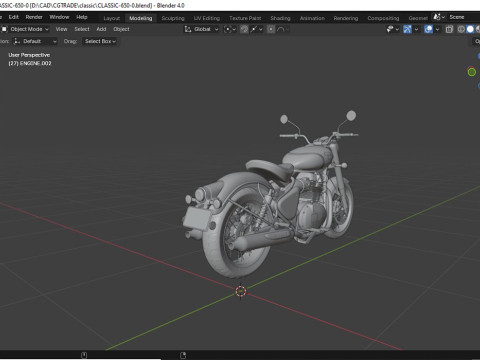Click the "(27) ENGINE.002" object label

pyautogui.click(x=30, y=63)
